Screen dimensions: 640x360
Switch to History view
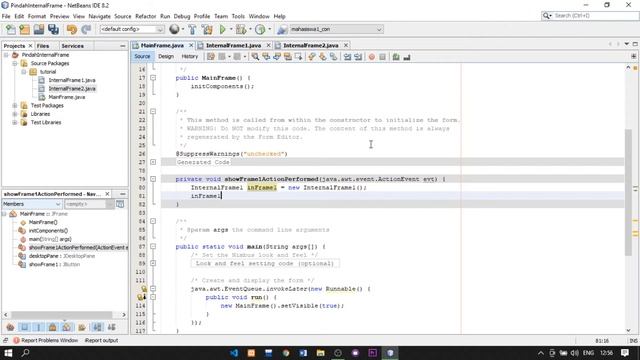190,57
